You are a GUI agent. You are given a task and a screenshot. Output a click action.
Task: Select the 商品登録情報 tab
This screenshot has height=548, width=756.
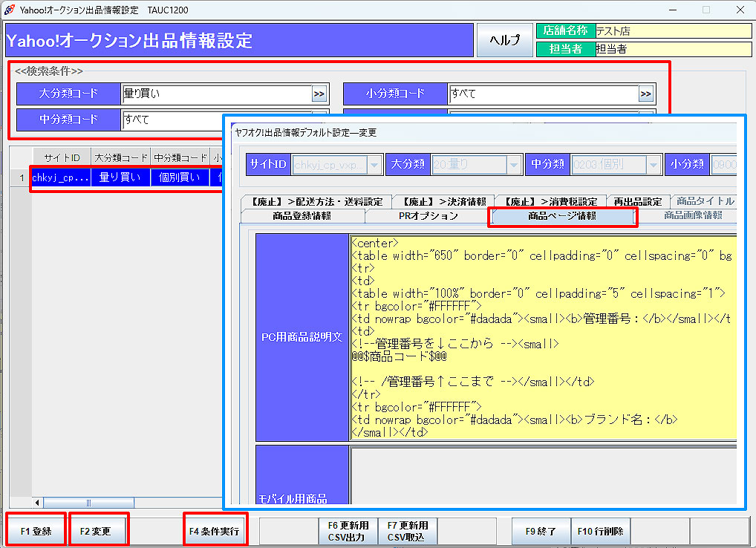(x=302, y=216)
